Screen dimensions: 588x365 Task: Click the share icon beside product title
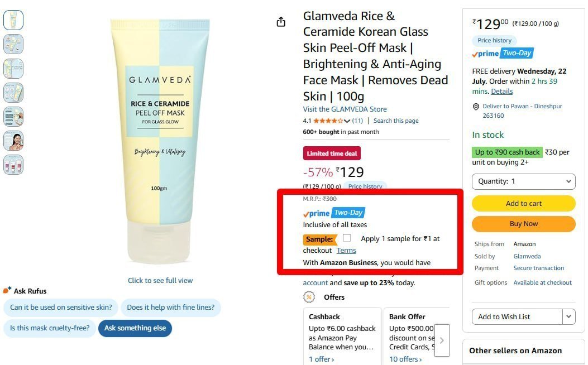click(x=281, y=22)
